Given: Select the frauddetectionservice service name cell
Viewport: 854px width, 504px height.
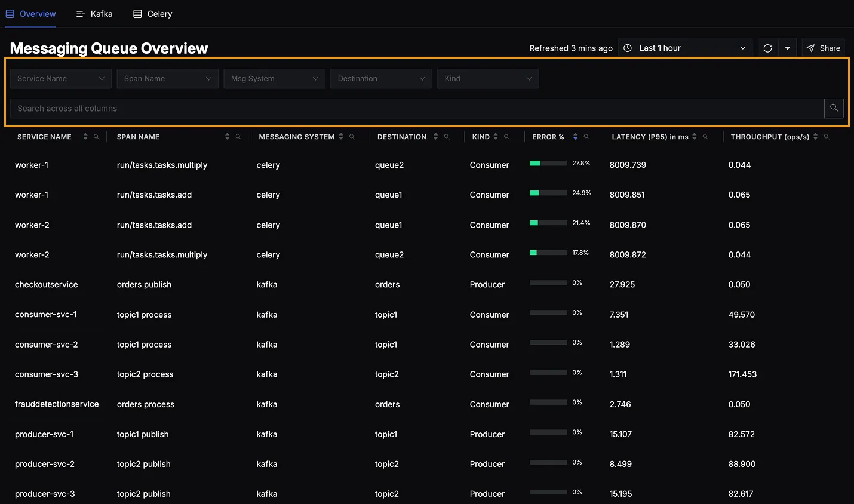Looking at the screenshot, I should point(57,404).
